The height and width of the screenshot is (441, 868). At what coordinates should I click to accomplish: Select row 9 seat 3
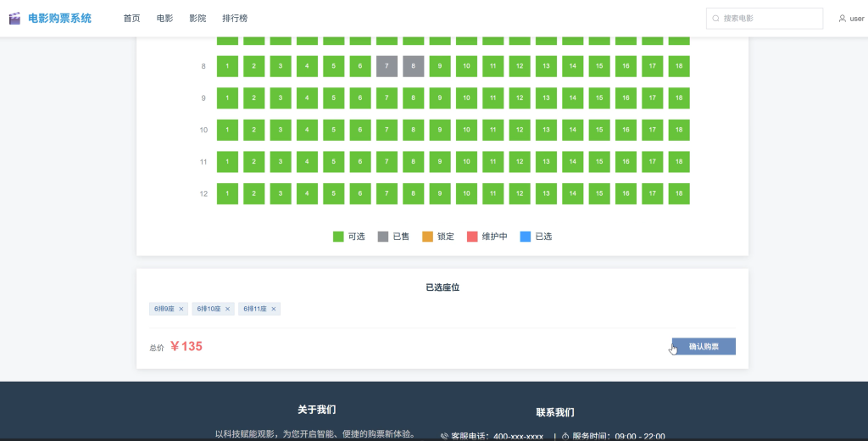(x=281, y=98)
